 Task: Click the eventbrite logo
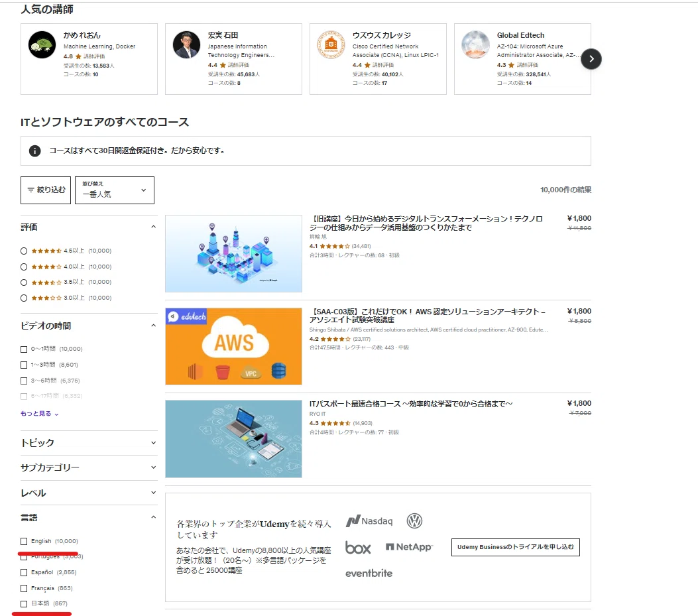click(x=369, y=574)
